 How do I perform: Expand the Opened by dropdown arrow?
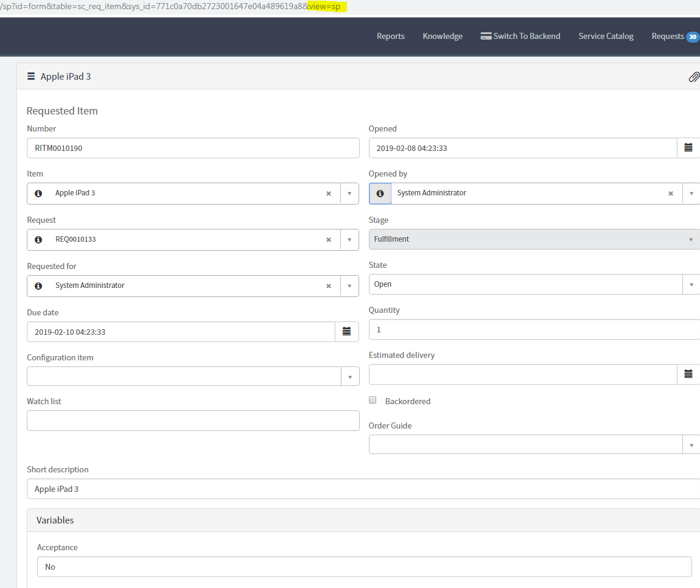tap(691, 194)
